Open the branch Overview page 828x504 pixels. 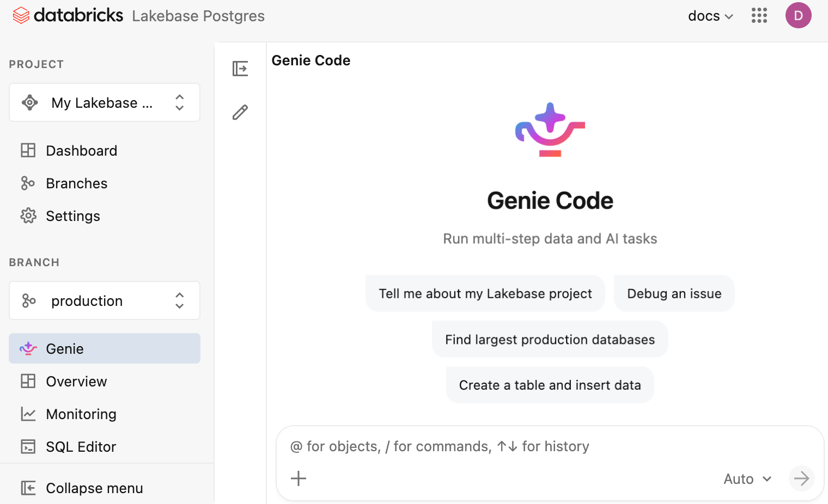tap(105, 381)
